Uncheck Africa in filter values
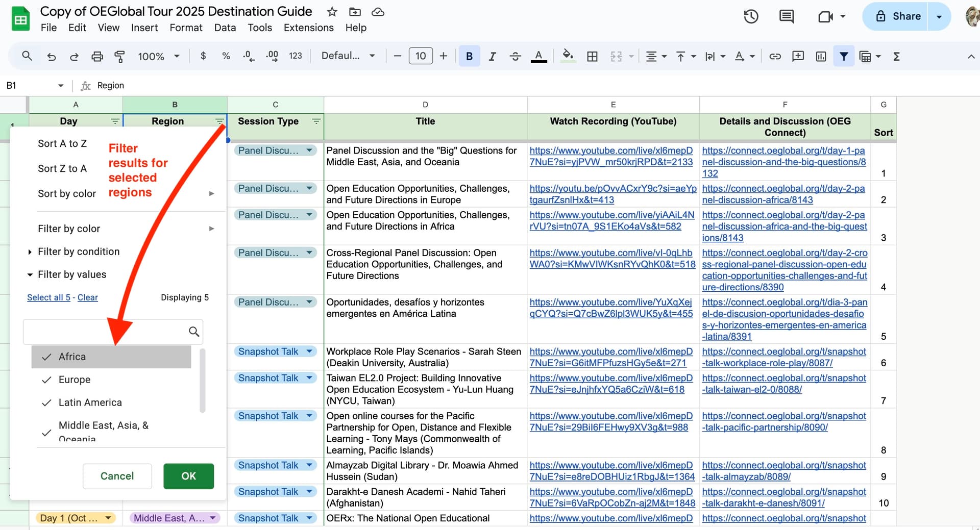This screenshot has width=980, height=530. [x=71, y=357]
